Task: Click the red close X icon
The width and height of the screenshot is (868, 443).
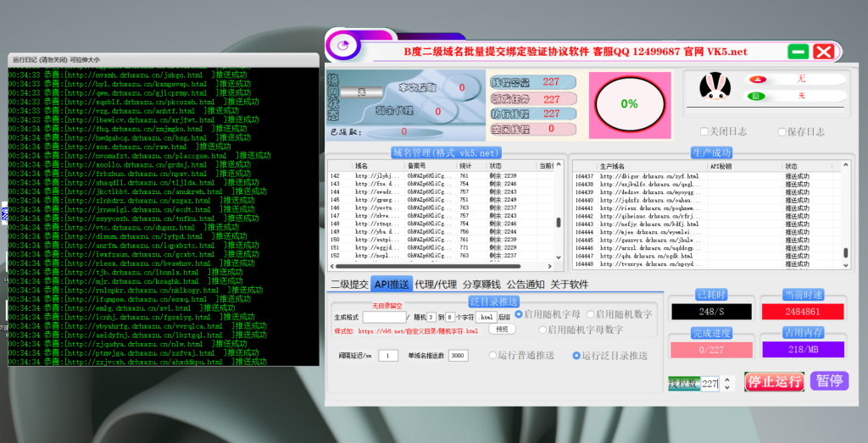Action: tap(823, 51)
